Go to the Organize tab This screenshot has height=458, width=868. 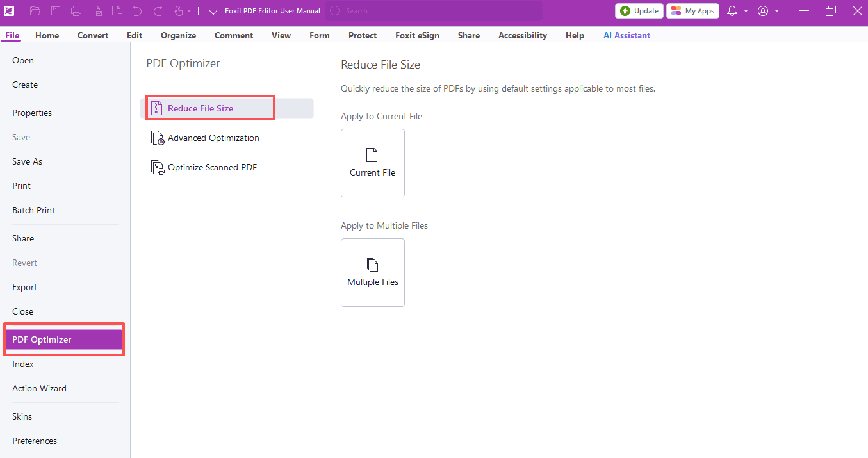click(179, 35)
